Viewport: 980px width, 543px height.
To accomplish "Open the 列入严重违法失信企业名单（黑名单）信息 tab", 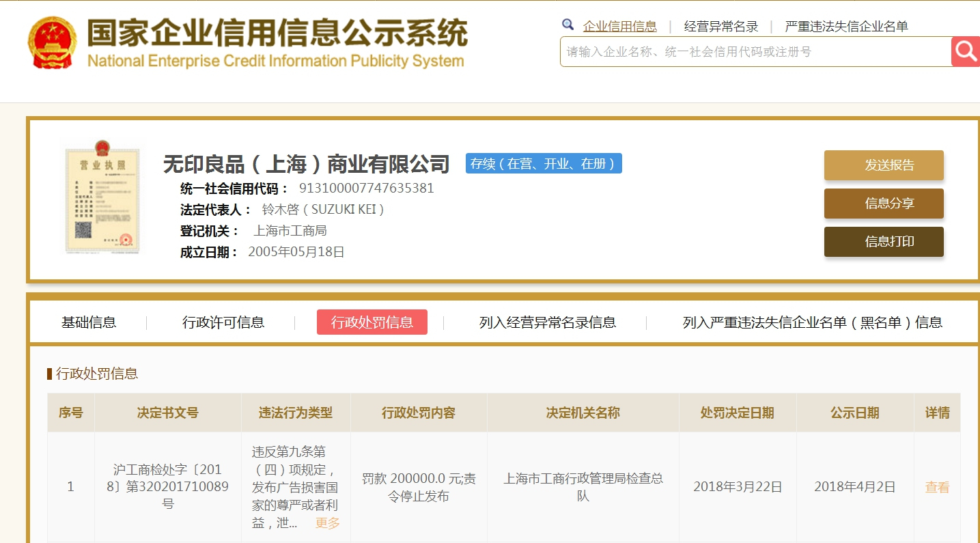I will pos(813,322).
